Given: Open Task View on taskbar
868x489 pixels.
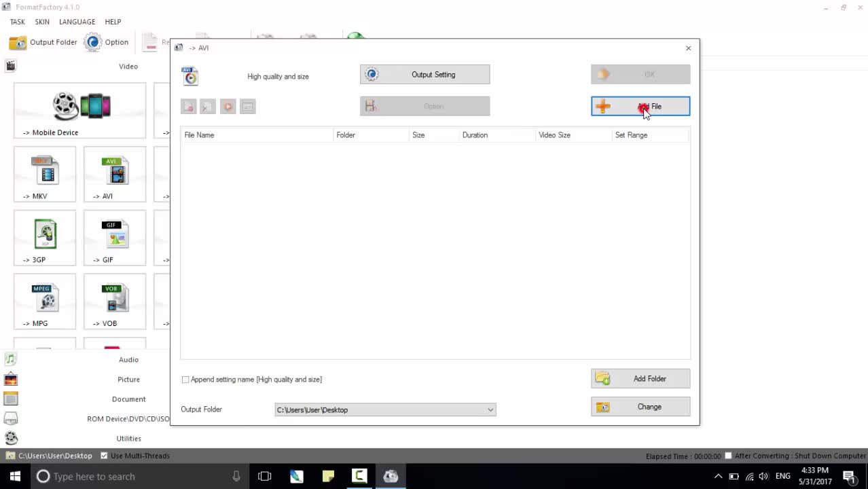Looking at the screenshot, I should [265, 476].
